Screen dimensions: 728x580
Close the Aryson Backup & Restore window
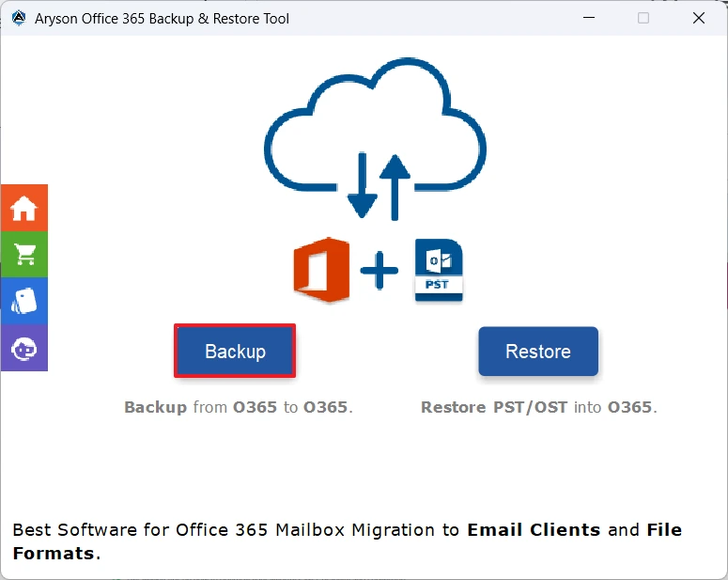click(x=698, y=18)
